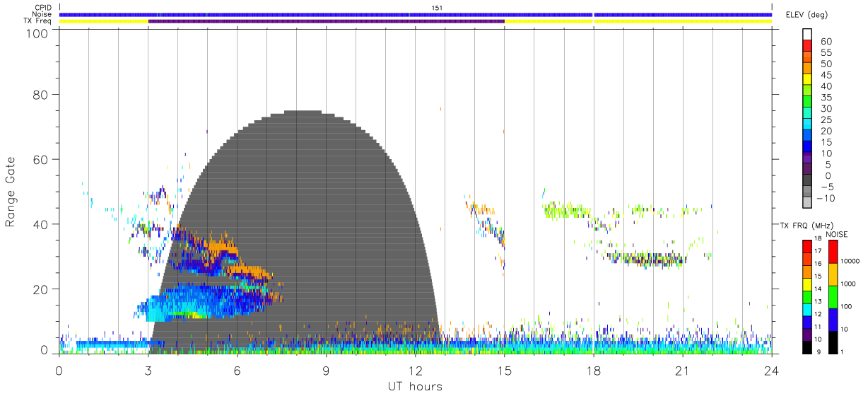Click the CPID value '151'
This screenshot has height=401, width=868.
[436, 8]
